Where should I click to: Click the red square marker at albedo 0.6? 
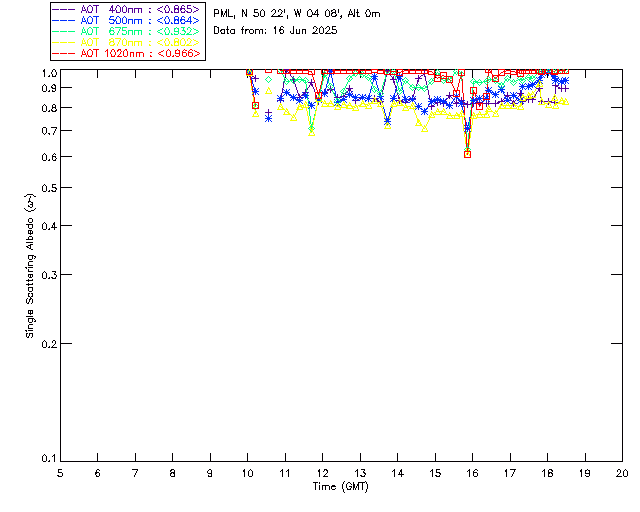[x=467, y=154]
